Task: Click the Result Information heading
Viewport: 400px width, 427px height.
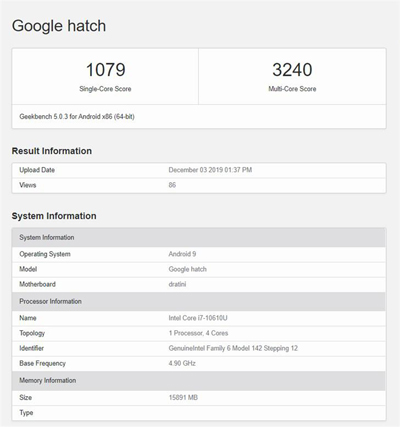Action: coord(52,151)
